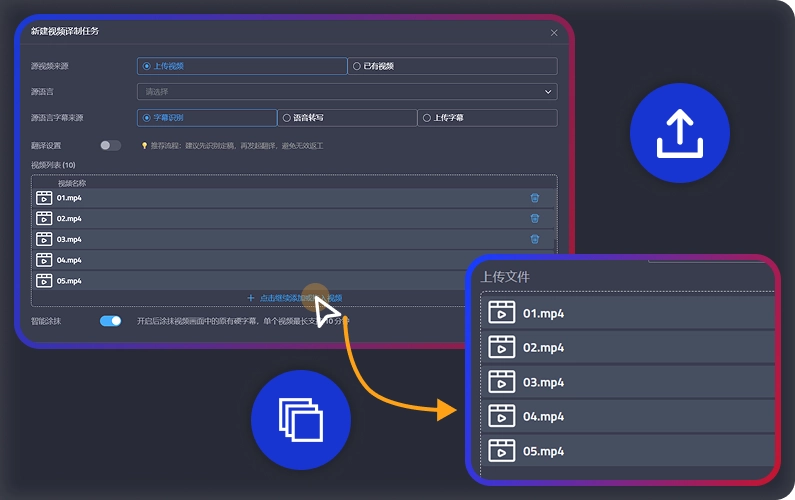Delete 01.mp4 using its trash icon
The width and height of the screenshot is (795, 500).
(534, 198)
